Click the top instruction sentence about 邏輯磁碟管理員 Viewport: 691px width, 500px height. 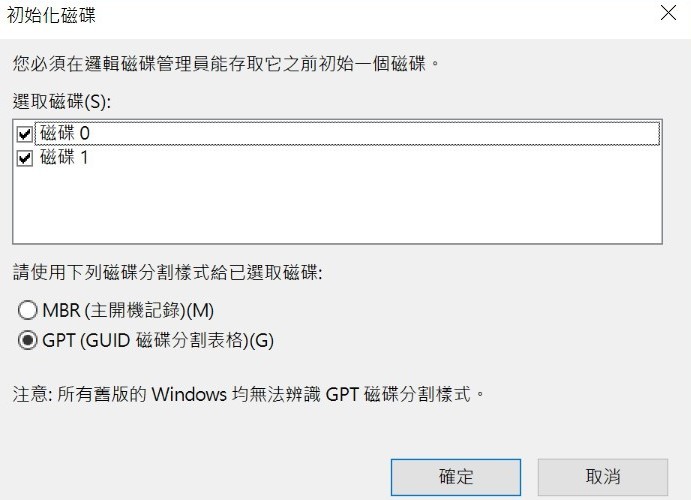227,65
